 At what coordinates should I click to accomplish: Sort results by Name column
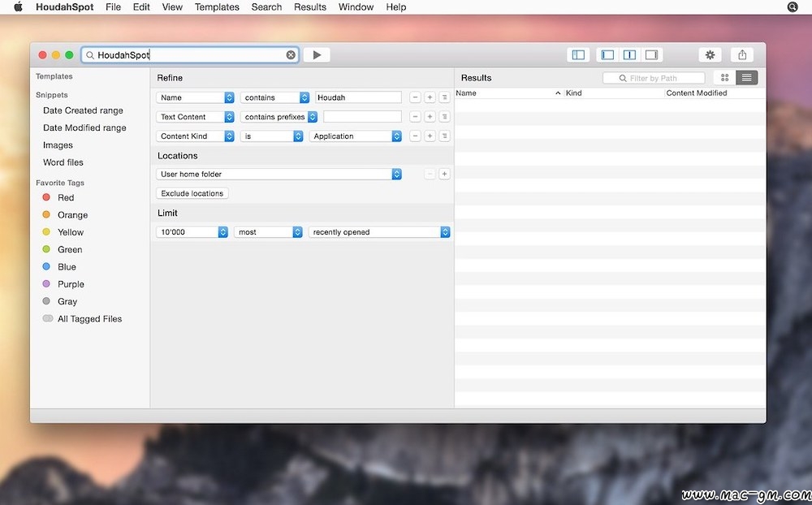(508, 93)
